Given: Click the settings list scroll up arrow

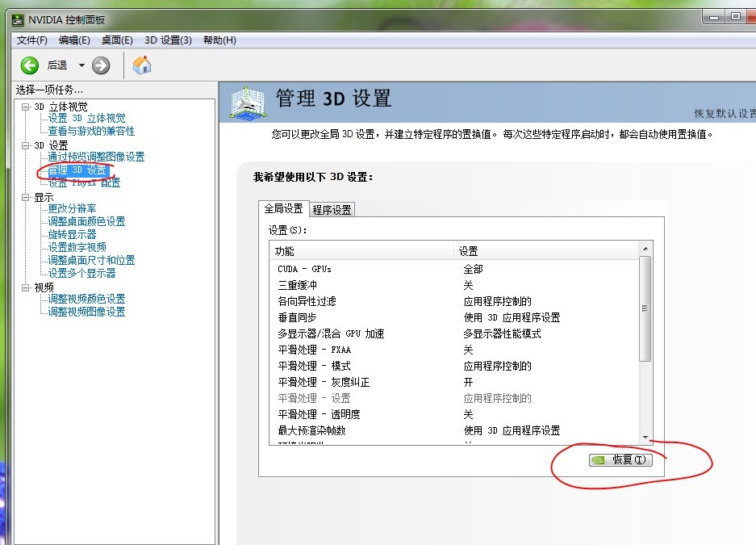Looking at the screenshot, I should 645,249.
